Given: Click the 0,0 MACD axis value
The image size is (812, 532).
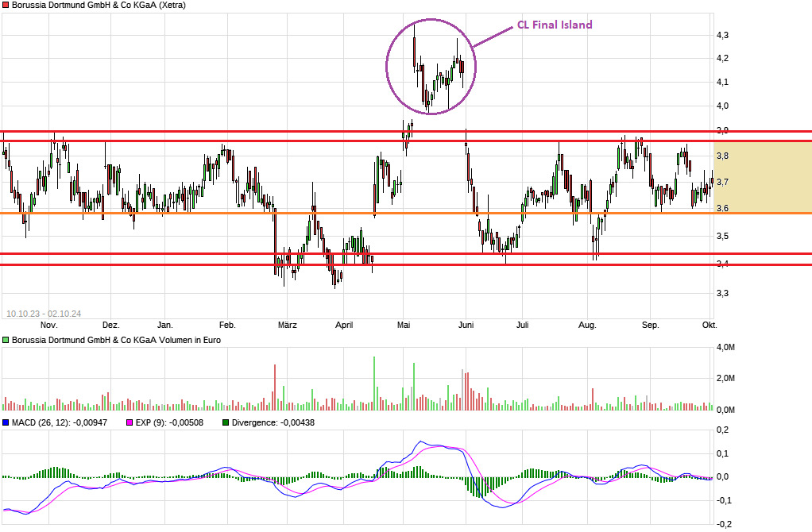Looking at the screenshot, I should click(x=722, y=477).
